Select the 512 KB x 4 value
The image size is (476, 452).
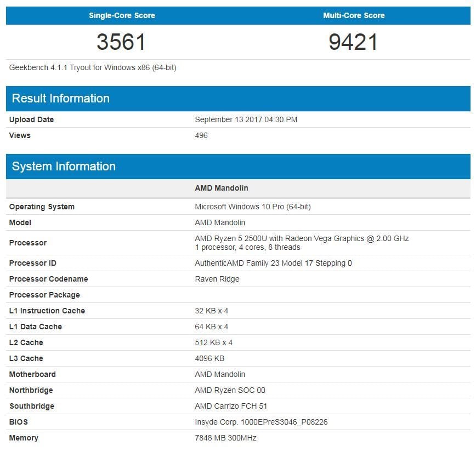tap(213, 342)
